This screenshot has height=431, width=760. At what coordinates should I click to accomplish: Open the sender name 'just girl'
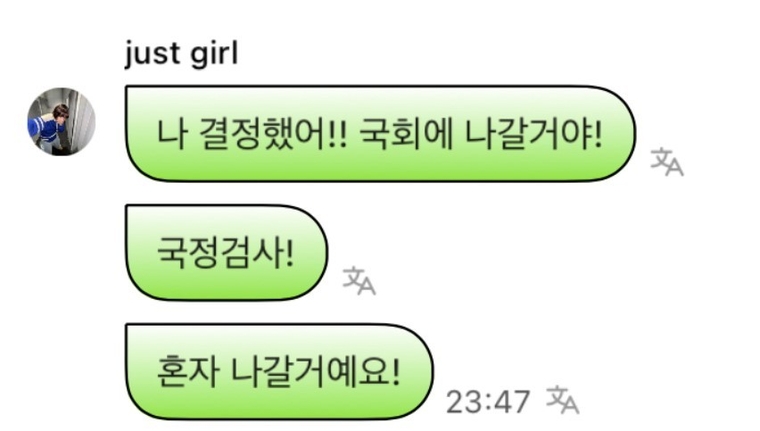pyautogui.click(x=181, y=53)
